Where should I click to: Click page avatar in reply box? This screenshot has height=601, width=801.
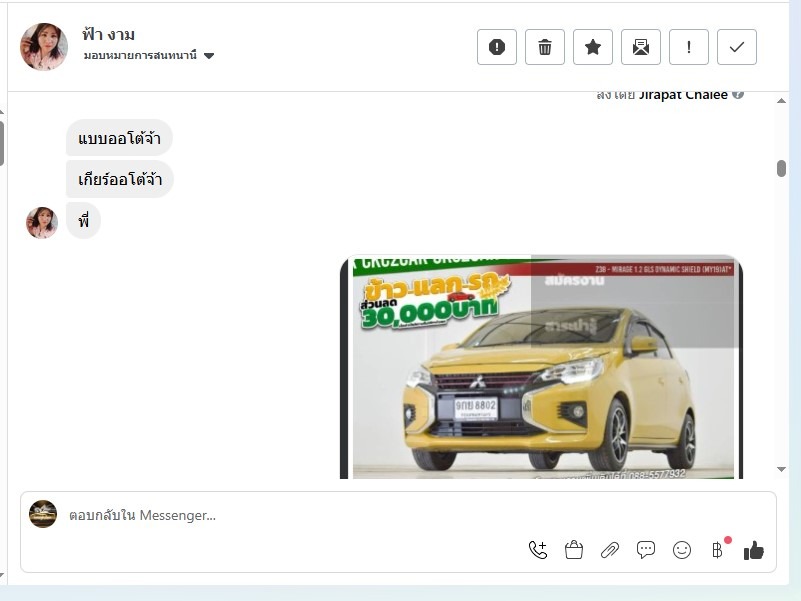tap(43, 514)
